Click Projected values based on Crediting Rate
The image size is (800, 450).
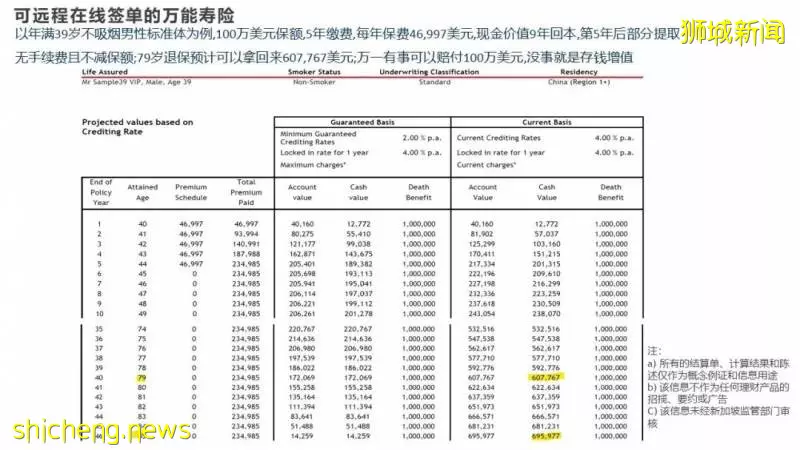tap(137, 127)
